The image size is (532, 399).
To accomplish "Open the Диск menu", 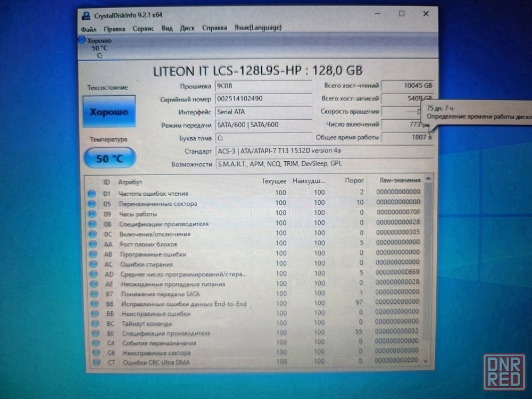I will [187, 28].
